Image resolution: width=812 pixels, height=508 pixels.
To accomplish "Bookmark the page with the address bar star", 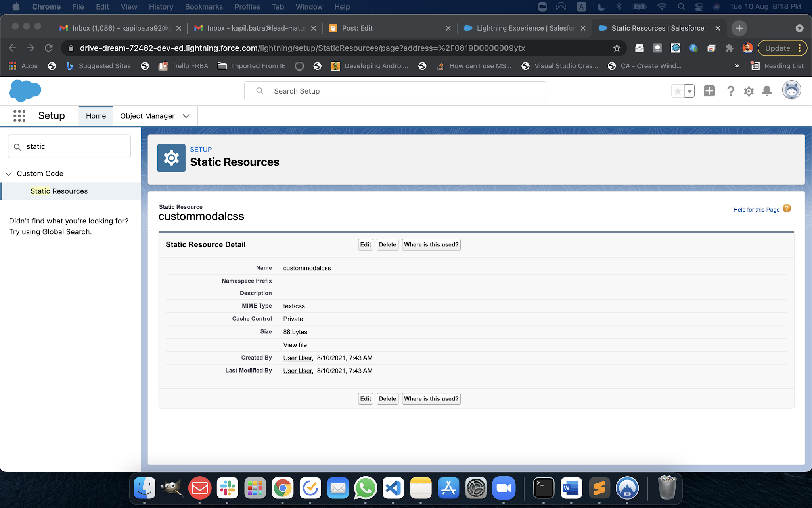I will [x=617, y=48].
